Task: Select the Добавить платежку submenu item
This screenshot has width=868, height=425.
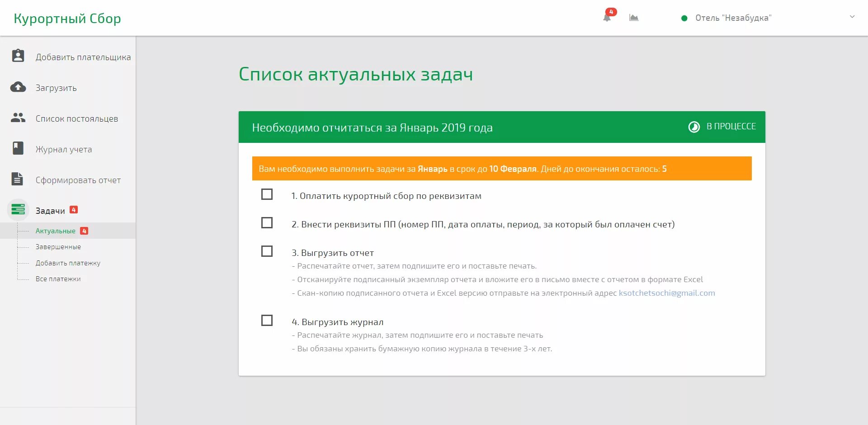Action: (x=68, y=263)
